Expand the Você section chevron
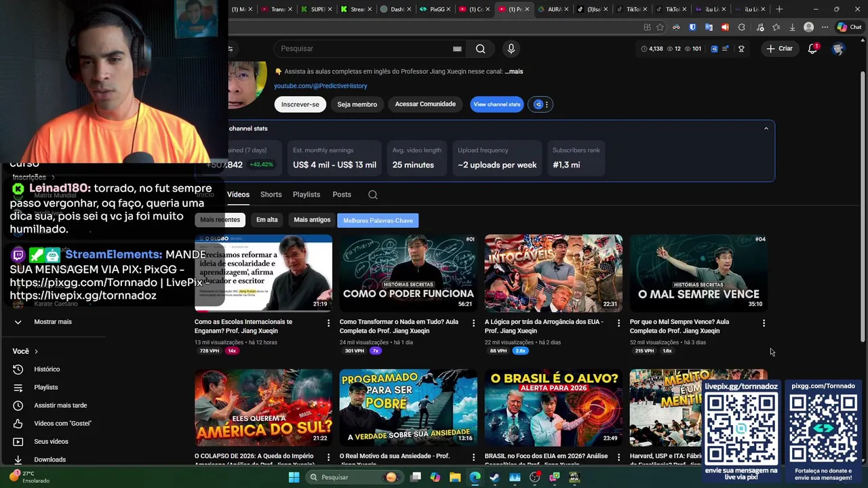The width and height of the screenshot is (868, 488). coord(36,352)
